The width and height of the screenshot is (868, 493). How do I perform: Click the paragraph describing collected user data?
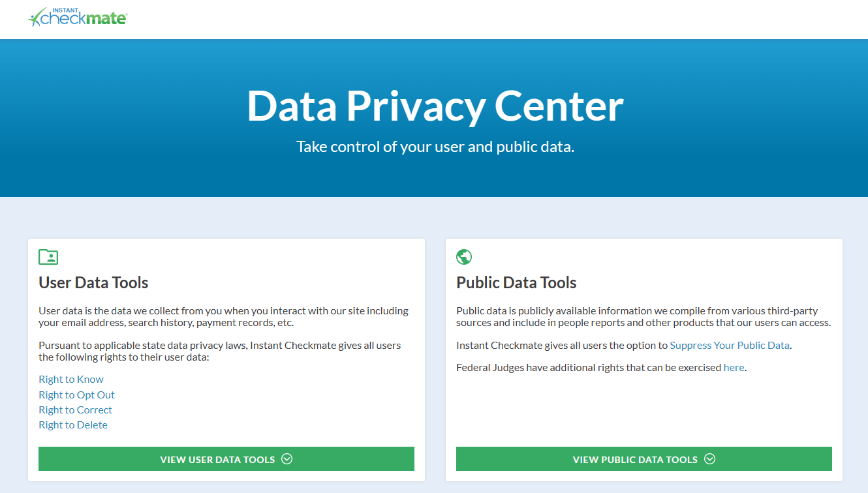(223, 317)
